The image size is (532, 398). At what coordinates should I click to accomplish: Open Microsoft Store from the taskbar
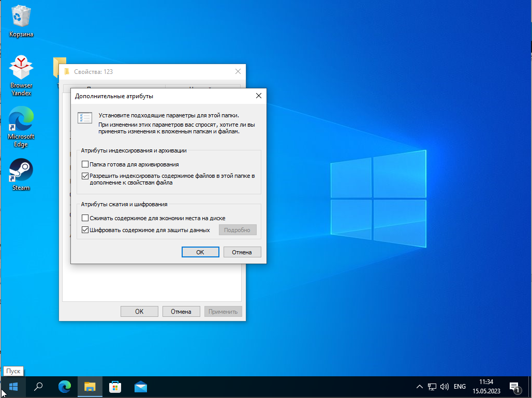[115, 387]
